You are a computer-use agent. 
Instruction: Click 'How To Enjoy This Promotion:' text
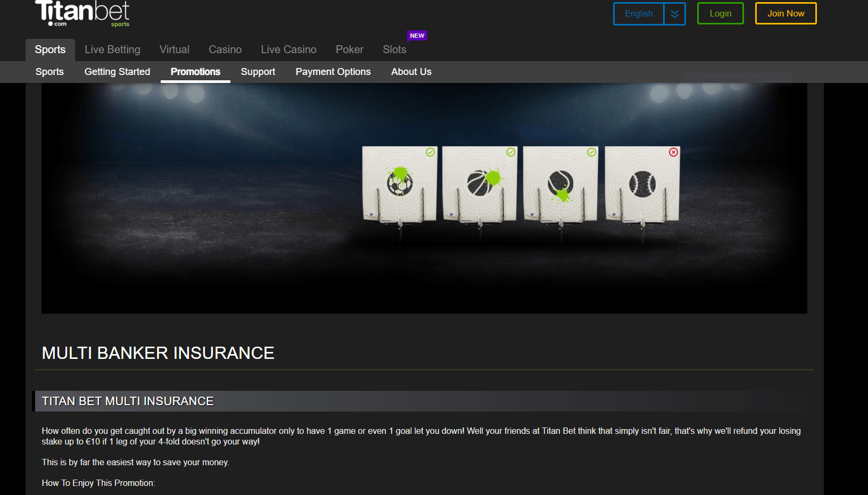[98, 483]
